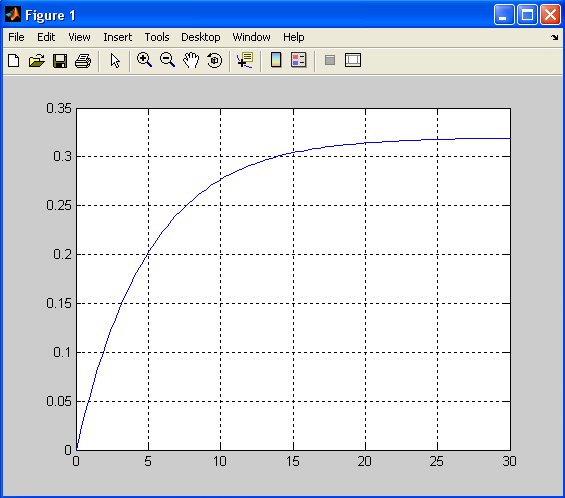Viewport: 565px width, 498px height.
Task: Click the x-axis tick label 15
Action: click(293, 461)
